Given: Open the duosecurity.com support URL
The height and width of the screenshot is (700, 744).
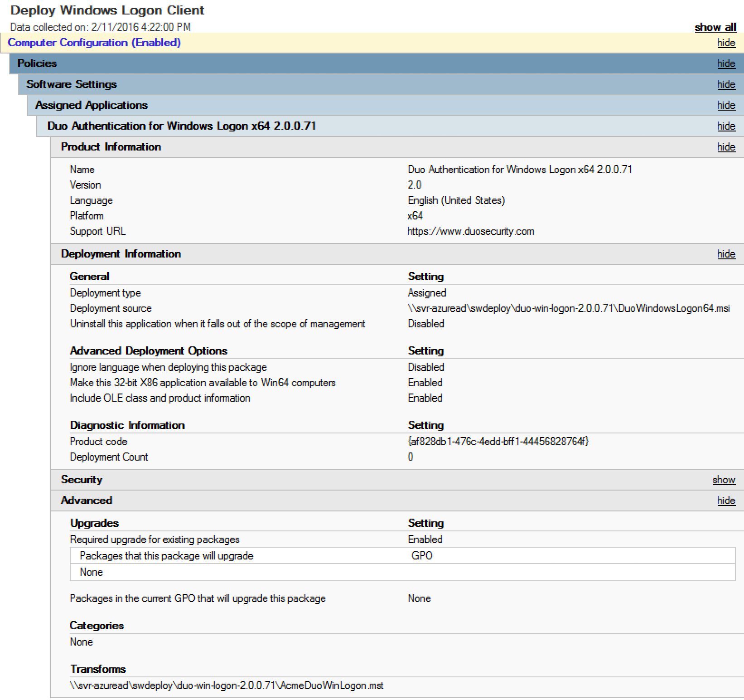Looking at the screenshot, I should 470,231.
